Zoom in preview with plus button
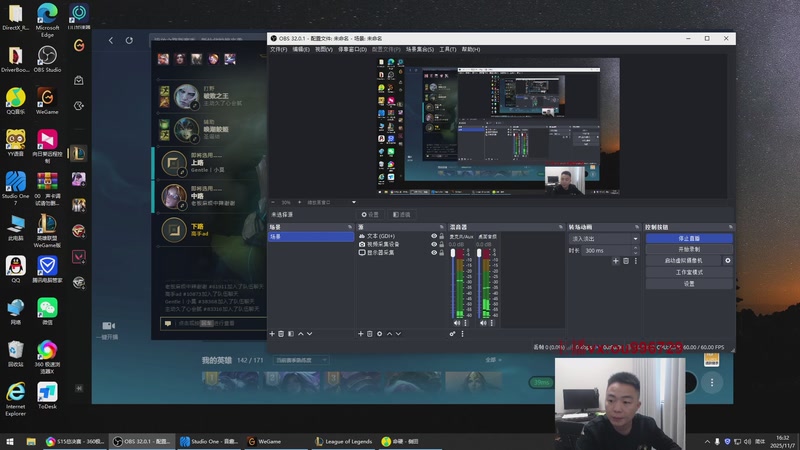The image size is (800, 450). (x=299, y=202)
